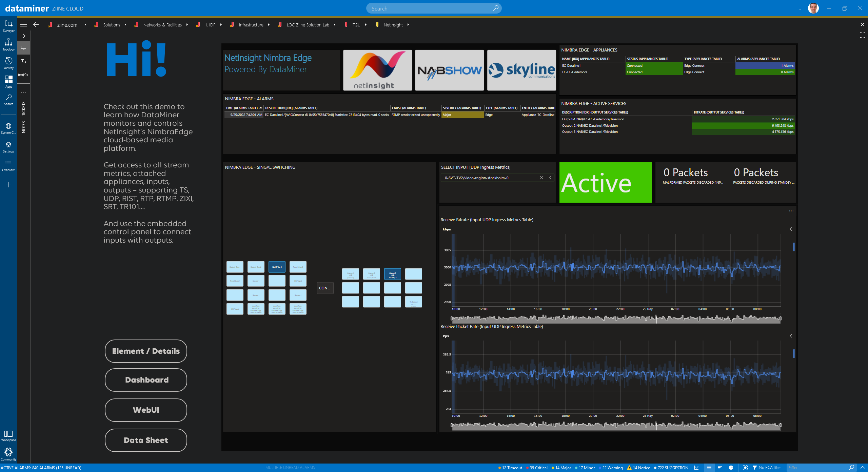Click the WebUI button
This screenshot has width=868, height=472.
(x=146, y=410)
